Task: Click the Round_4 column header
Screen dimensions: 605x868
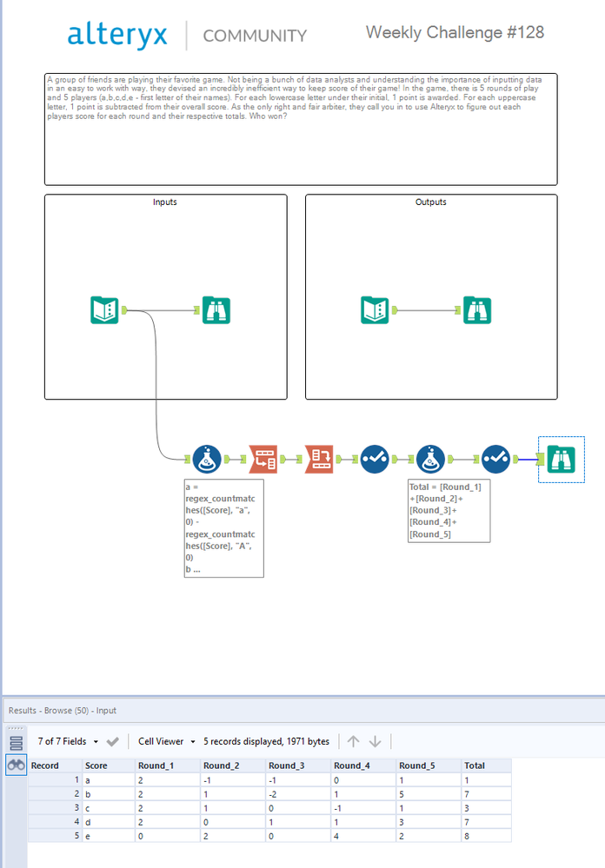Action: 364,765
